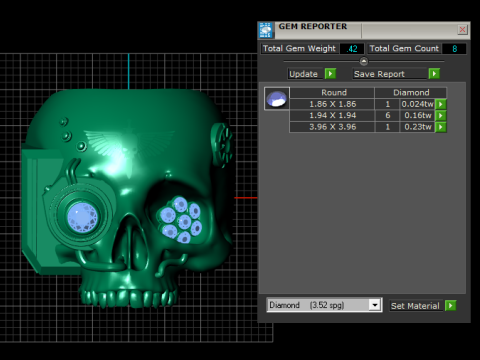Click the Total Gem Weight label
The image size is (480, 360).
(299, 49)
